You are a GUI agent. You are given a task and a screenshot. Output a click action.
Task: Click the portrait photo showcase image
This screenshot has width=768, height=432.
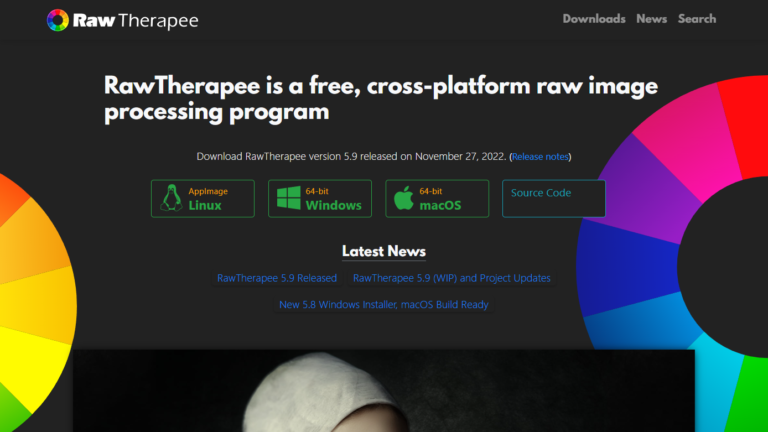[384, 390]
